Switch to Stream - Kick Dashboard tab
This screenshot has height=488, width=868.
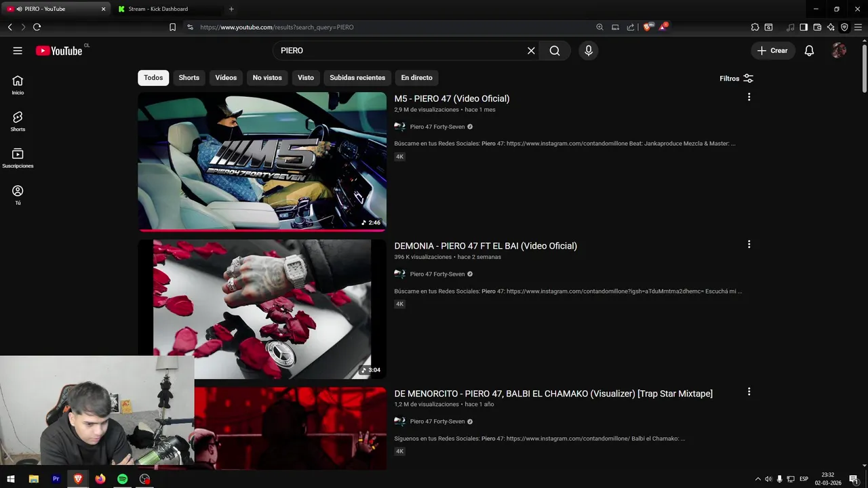coord(167,9)
